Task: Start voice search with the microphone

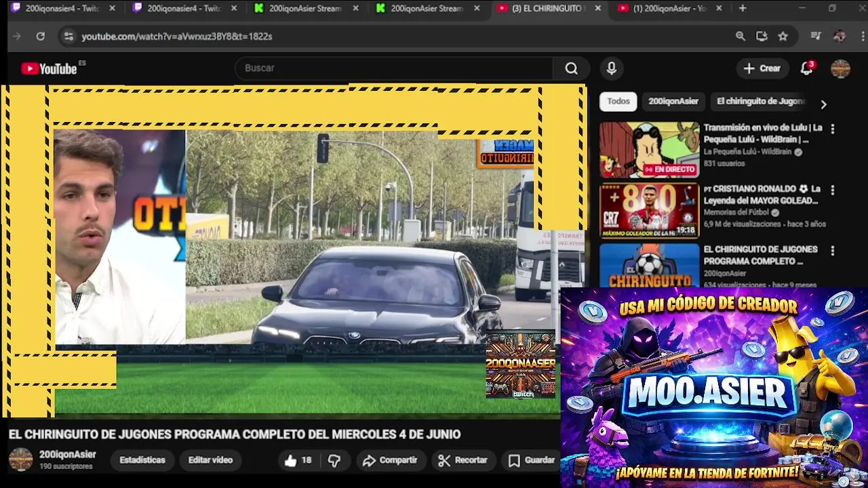Action: [x=611, y=68]
